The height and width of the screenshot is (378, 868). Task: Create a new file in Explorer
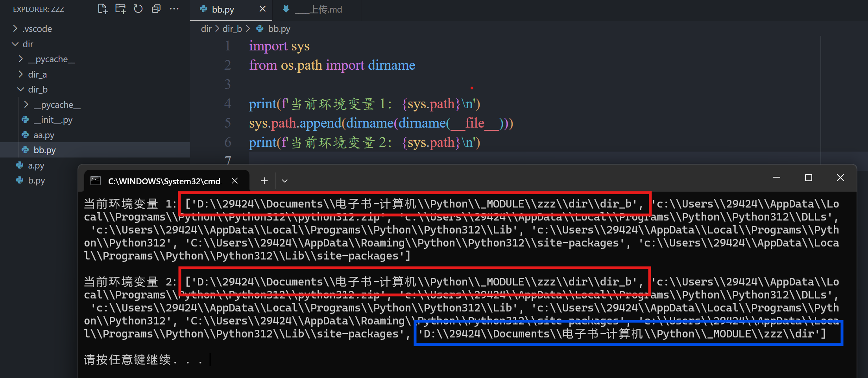(x=102, y=9)
